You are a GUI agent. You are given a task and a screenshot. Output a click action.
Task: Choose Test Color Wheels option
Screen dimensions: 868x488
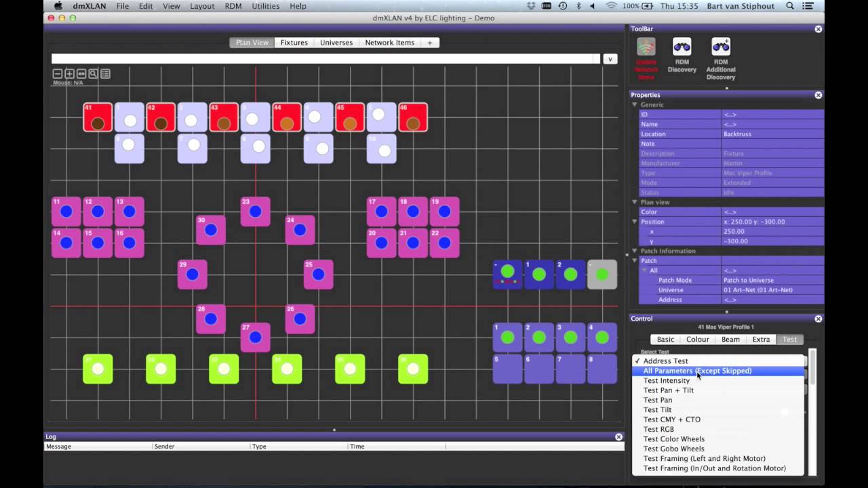(718, 439)
